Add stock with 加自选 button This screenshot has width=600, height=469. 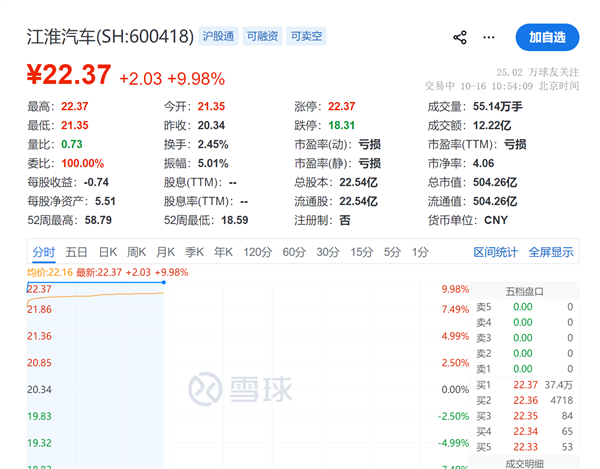click(547, 37)
